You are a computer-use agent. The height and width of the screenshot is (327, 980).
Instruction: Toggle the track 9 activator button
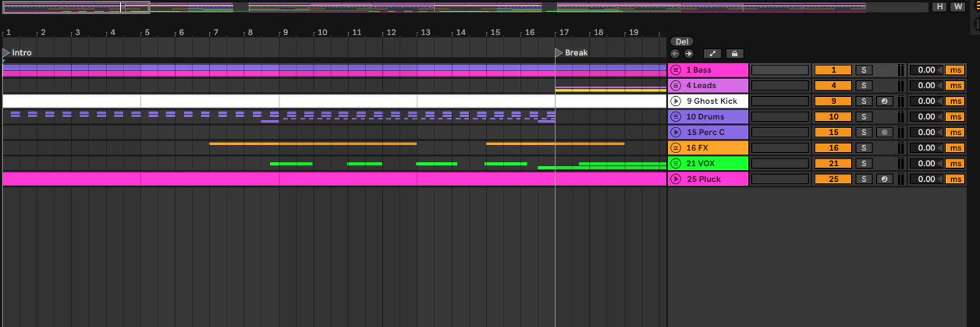pyautogui.click(x=833, y=101)
